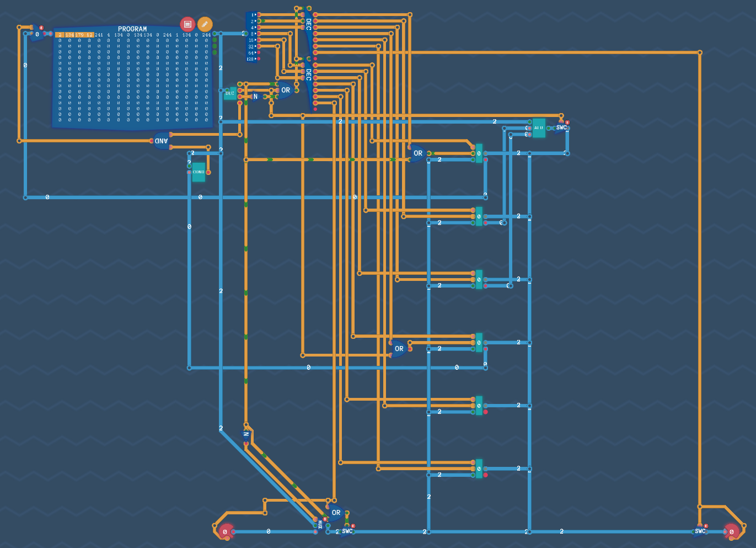Select the fifth teal register from top

[479, 406]
